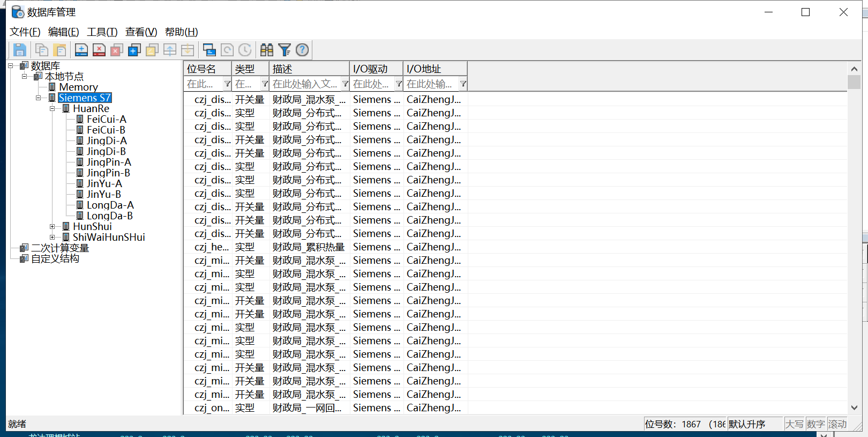
Task: Open the filter dropdown for I/O地址 column
Action: click(463, 84)
